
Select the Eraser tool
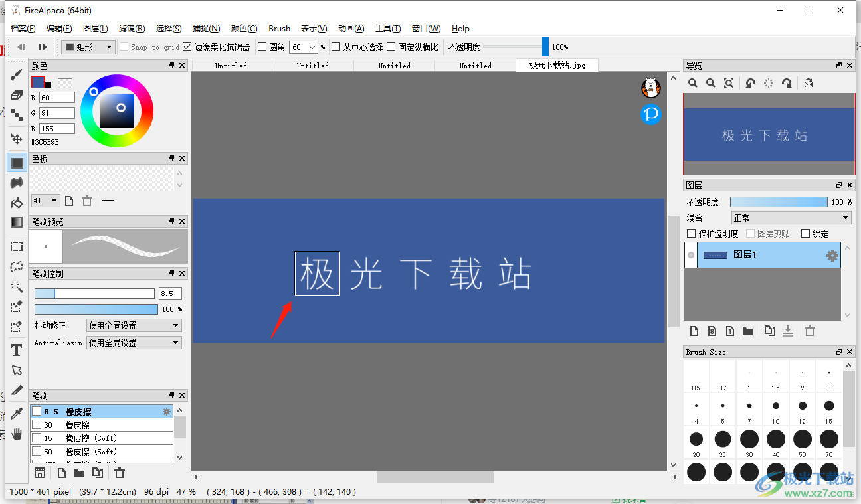point(17,95)
